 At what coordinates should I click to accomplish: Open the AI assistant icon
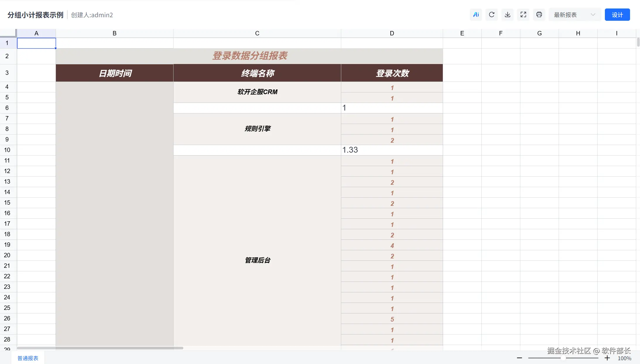click(476, 15)
